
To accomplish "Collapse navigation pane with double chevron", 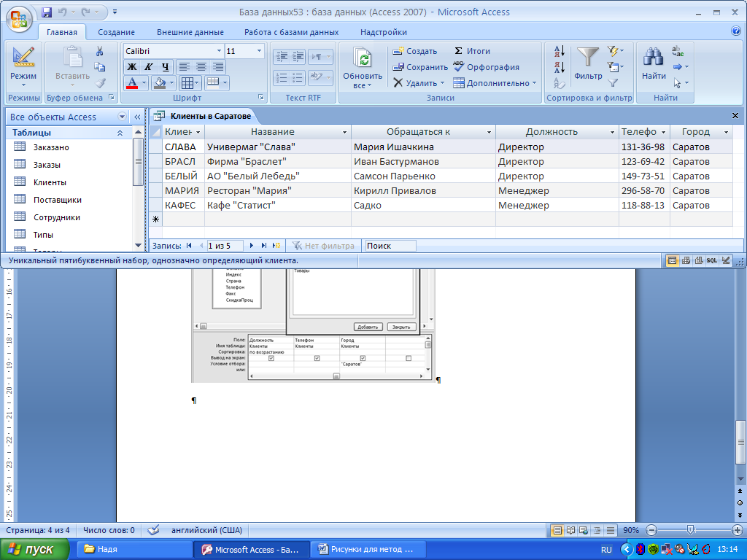I will point(137,117).
